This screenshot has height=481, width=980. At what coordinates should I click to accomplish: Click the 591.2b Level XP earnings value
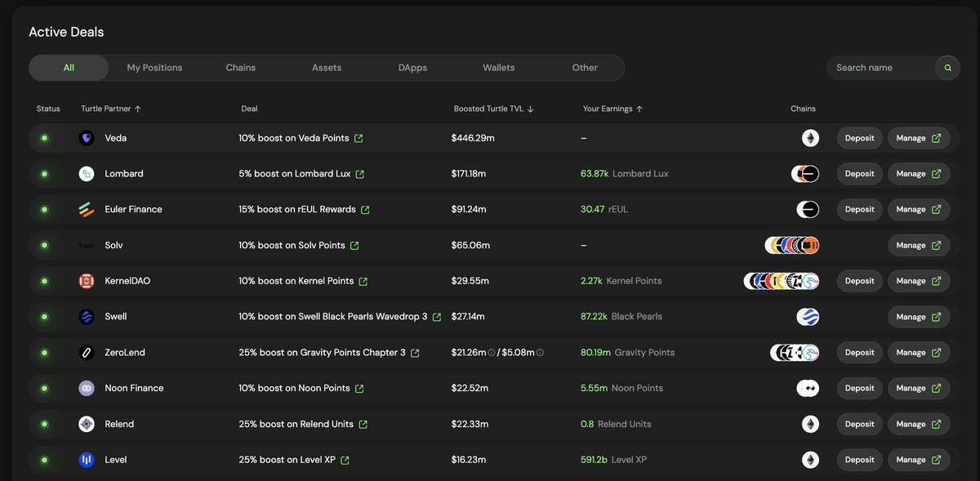[613, 460]
